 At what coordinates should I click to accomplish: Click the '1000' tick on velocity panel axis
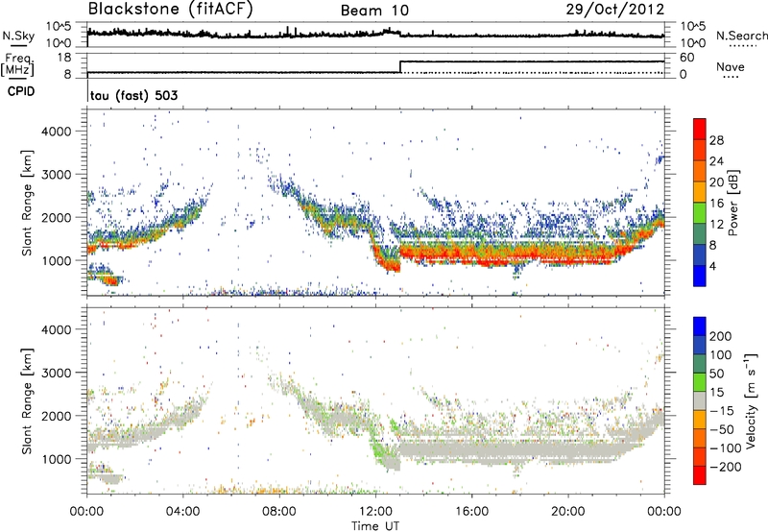pyautogui.click(x=56, y=459)
